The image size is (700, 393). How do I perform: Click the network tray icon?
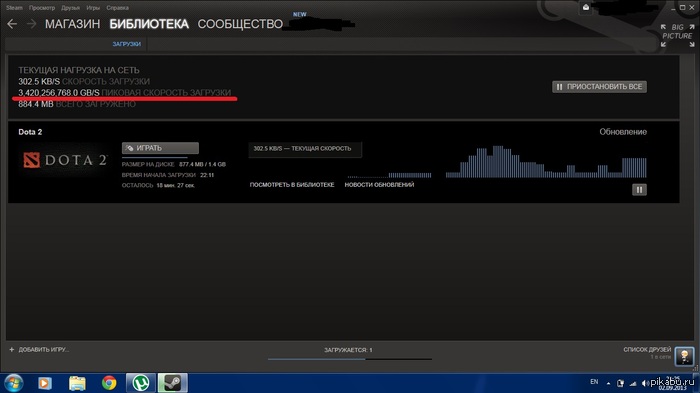[x=633, y=383]
